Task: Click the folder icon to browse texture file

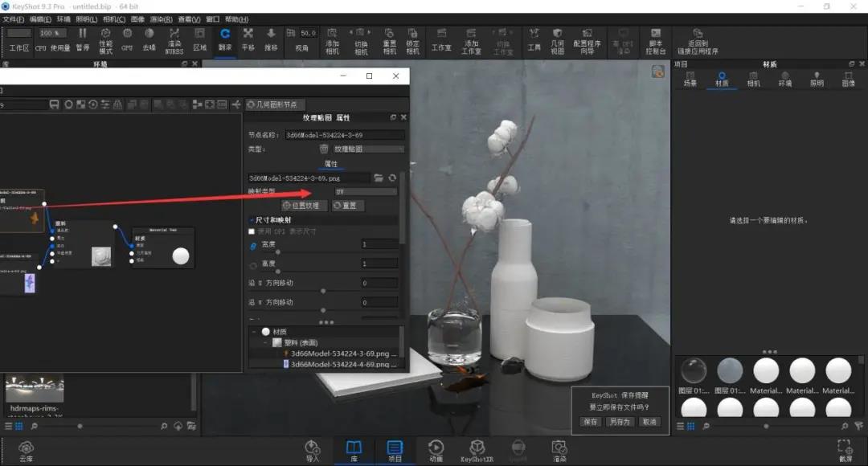Action: click(379, 178)
